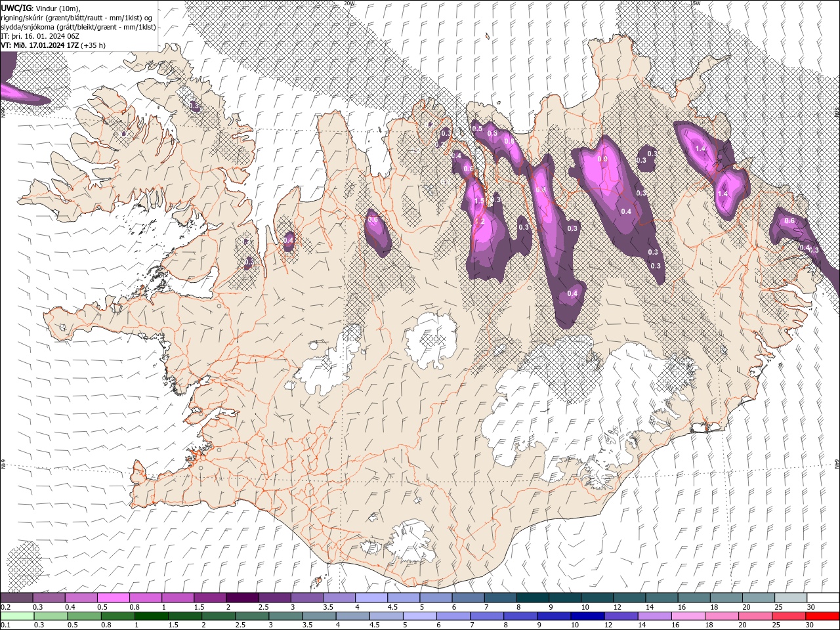Click the bright pink 0.5–0.8 snow legend swatch

click(113, 598)
